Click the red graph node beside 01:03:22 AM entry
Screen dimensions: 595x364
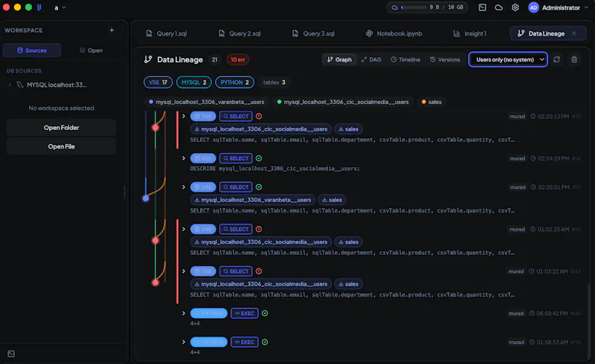[x=155, y=282]
